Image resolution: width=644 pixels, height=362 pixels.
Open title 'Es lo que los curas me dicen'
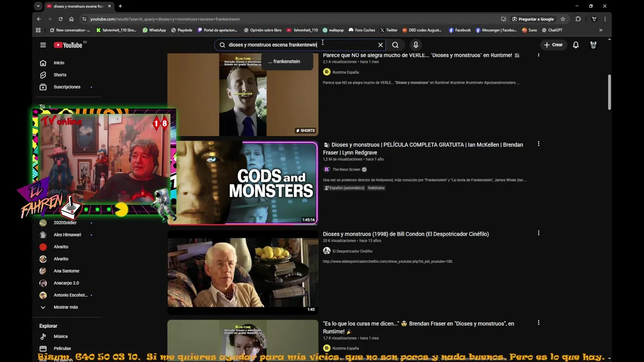[x=419, y=327]
